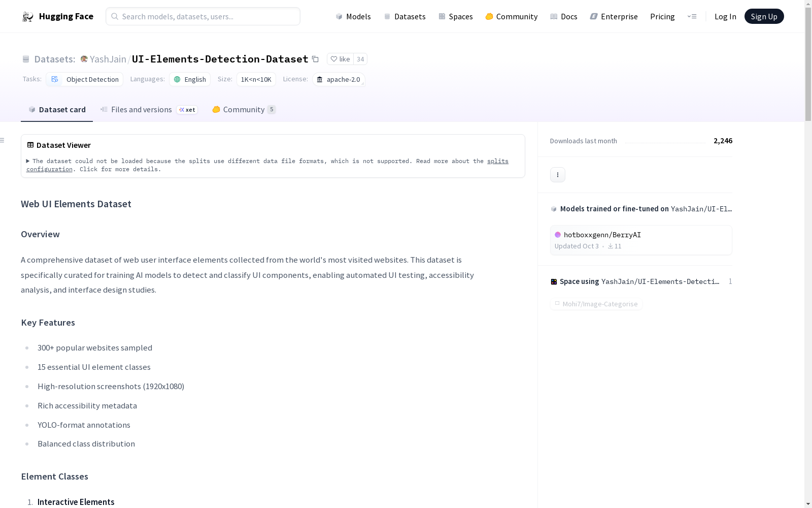Focus the search models, datasets, users field
Image resolution: width=812 pixels, height=508 pixels.
tap(203, 16)
